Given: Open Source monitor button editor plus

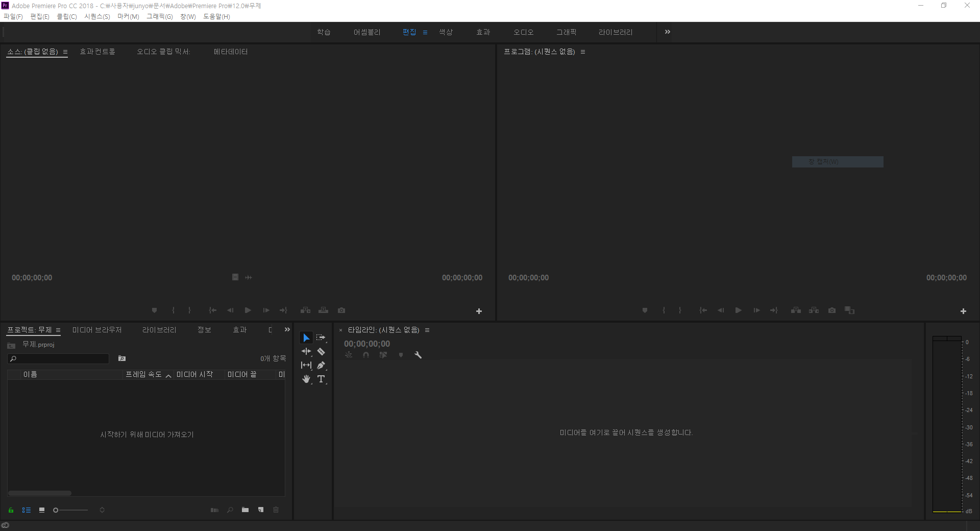Looking at the screenshot, I should click(x=479, y=311).
